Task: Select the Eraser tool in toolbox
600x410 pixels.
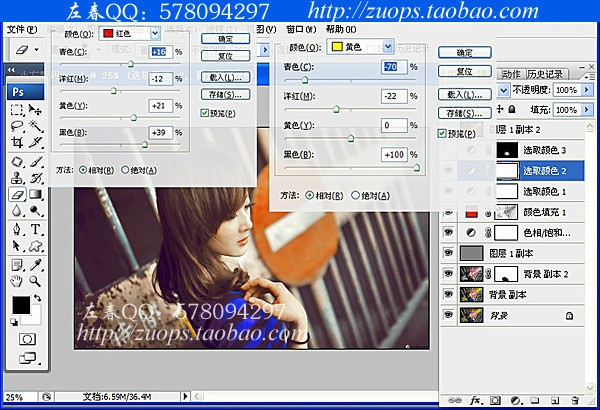Action: click(x=17, y=194)
